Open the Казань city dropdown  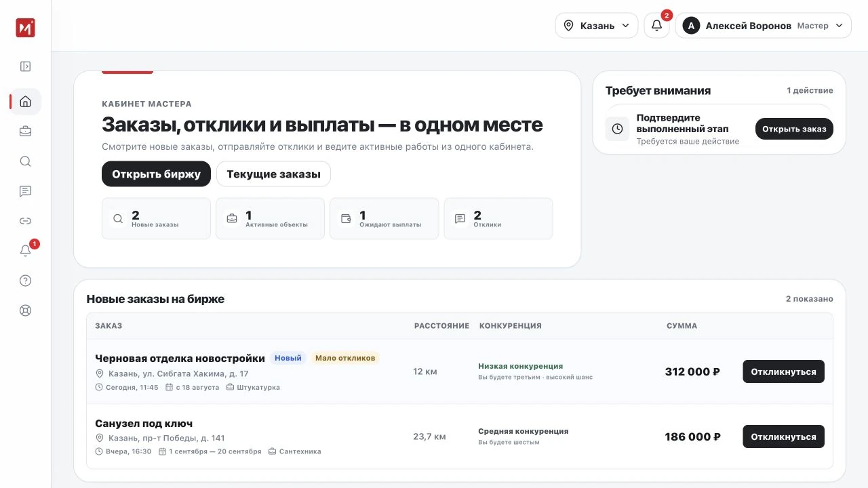(x=597, y=26)
